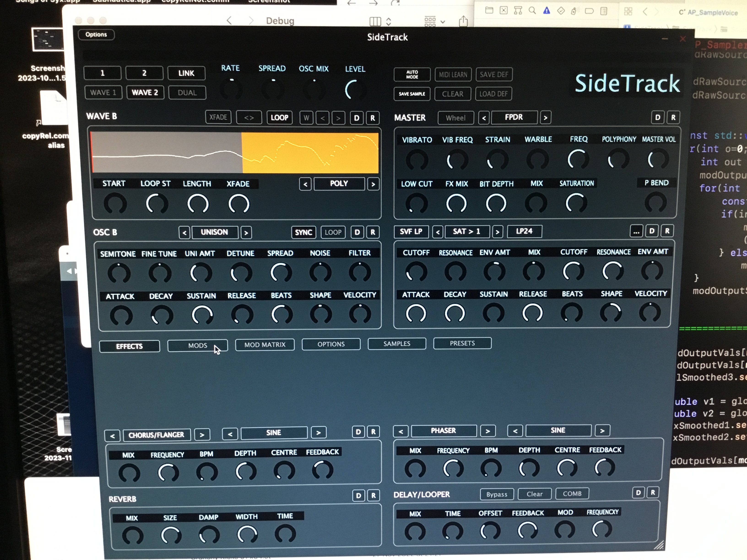Image resolution: width=747 pixels, height=560 pixels.
Task: Click Clear in DELAY/LOOPER
Action: click(535, 494)
